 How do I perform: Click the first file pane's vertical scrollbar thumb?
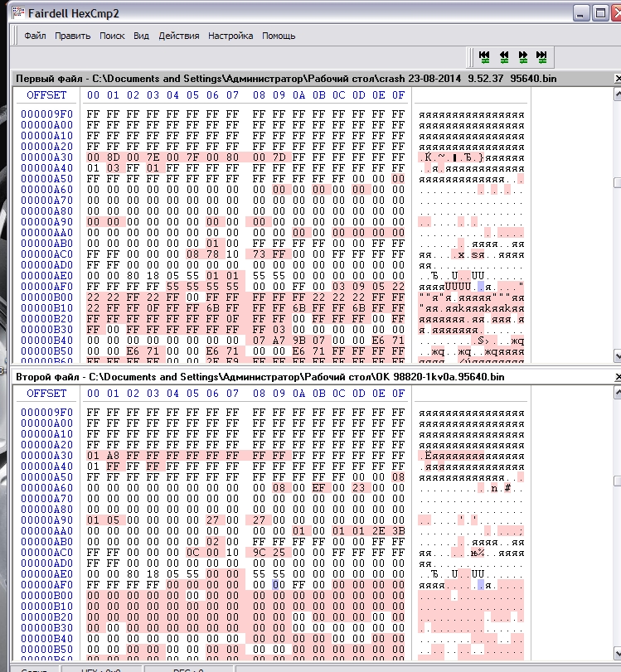coord(617,183)
